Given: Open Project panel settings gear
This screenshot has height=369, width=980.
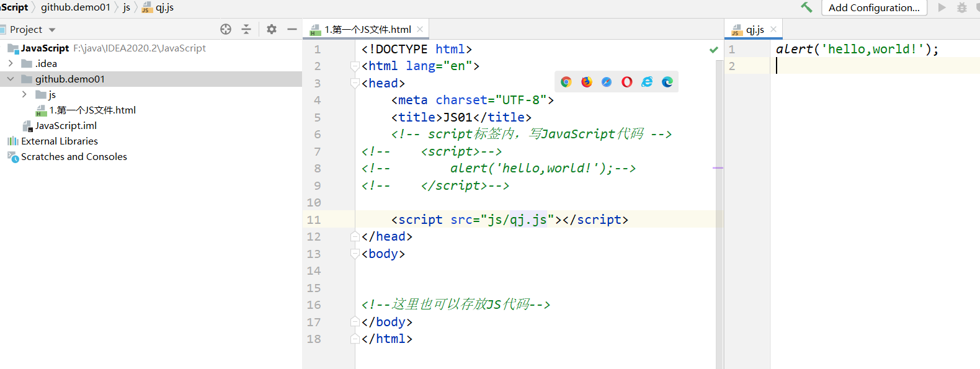Looking at the screenshot, I should click(x=272, y=29).
